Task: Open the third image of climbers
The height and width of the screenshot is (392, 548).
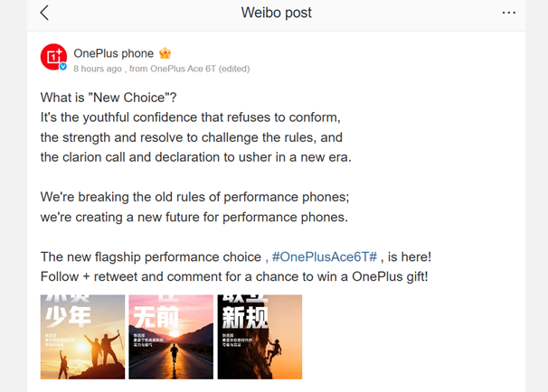Action: click(260, 337)
